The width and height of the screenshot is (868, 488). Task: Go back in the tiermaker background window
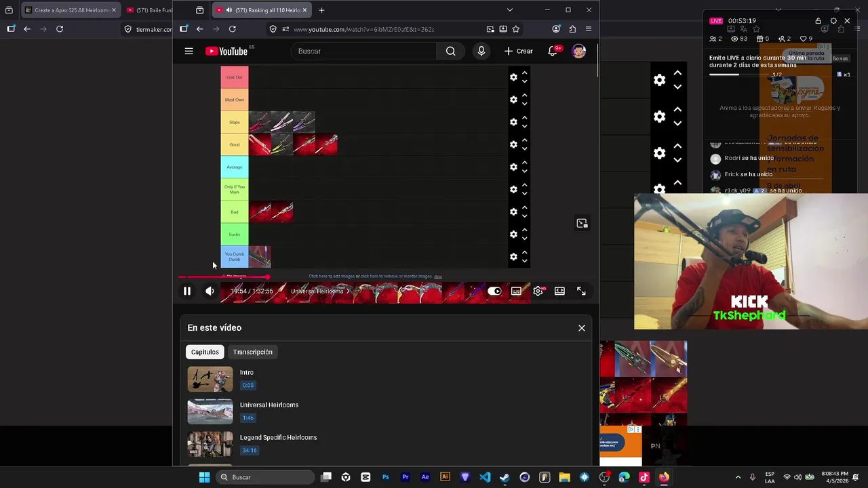coord(26,29)
